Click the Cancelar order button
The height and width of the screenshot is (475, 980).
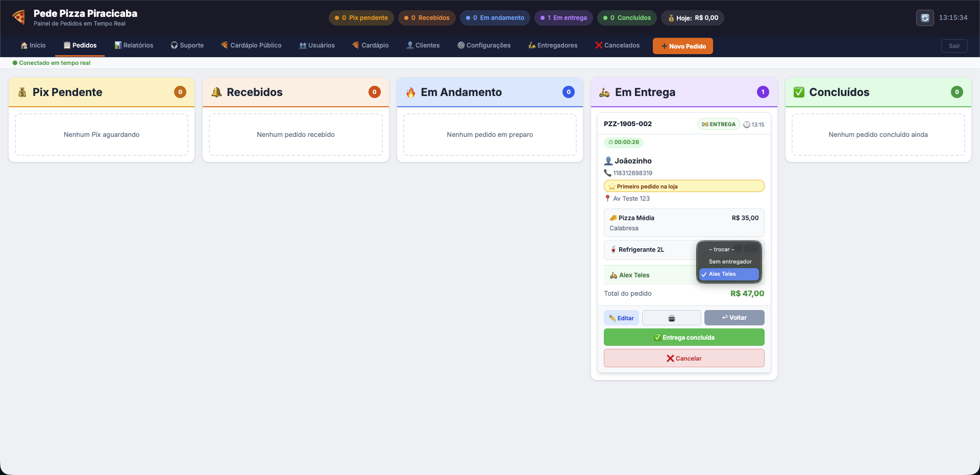click(x=684, y=359)
